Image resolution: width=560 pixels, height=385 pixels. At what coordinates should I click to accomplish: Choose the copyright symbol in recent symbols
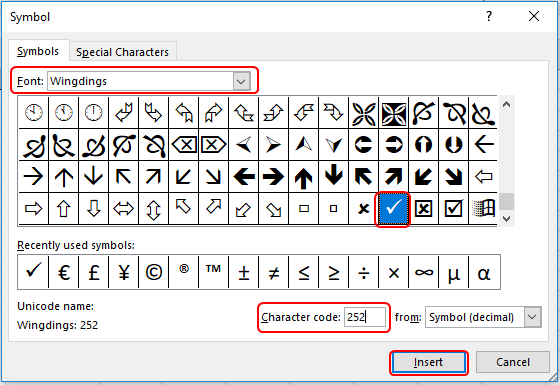154,272
